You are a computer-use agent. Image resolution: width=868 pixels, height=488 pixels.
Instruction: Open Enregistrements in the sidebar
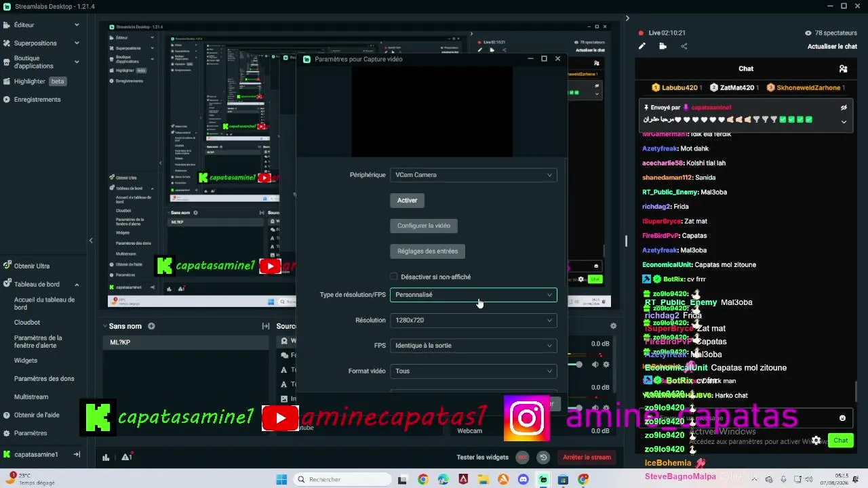pos(37,100)
